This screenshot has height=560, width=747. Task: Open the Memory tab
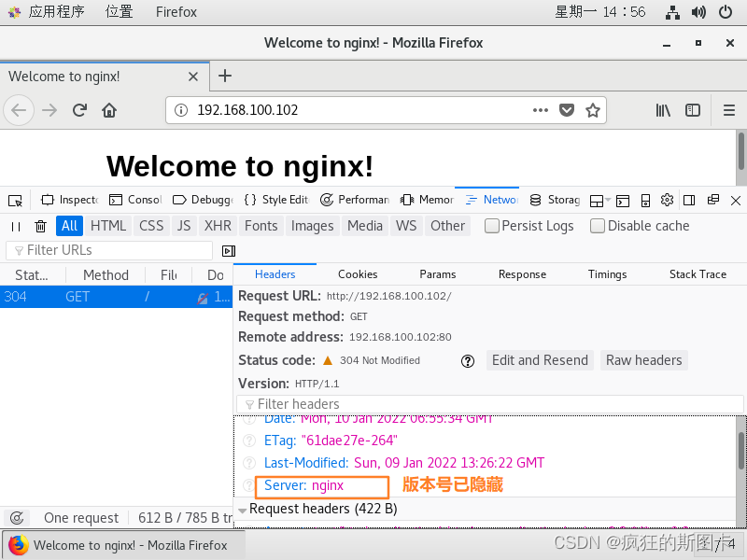point(427,200)
